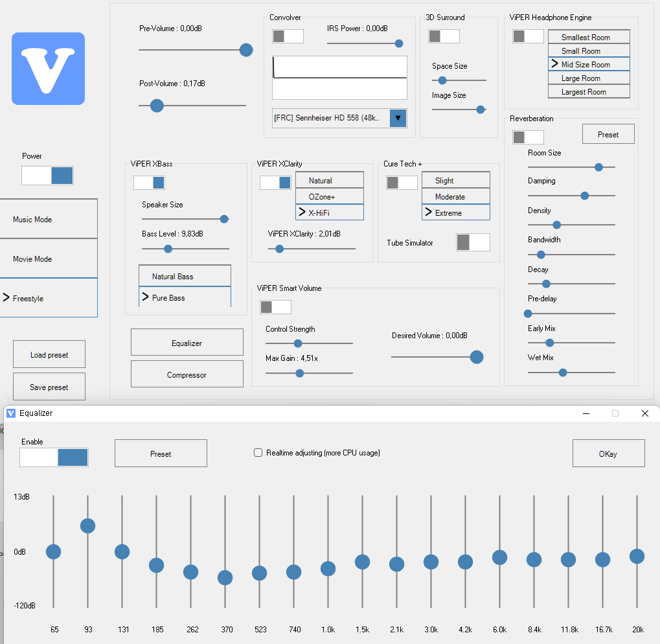The height and width of the screenshot is (644, 660).
Task: Click the Wet Mix slider handle
Action: tap(563, 373)
